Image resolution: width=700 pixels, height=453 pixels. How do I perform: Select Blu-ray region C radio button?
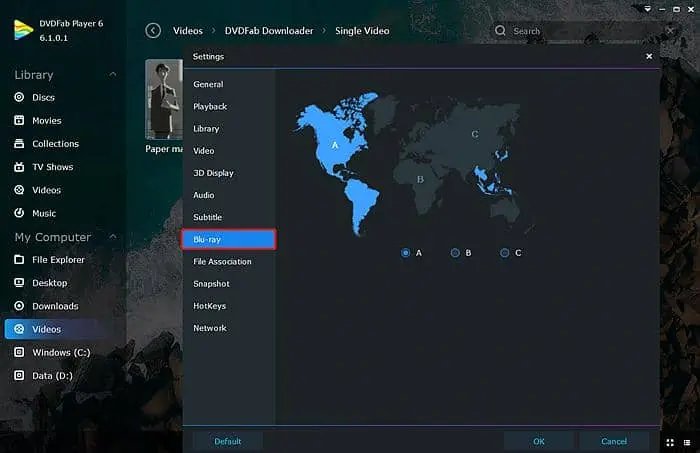point(505,253)
